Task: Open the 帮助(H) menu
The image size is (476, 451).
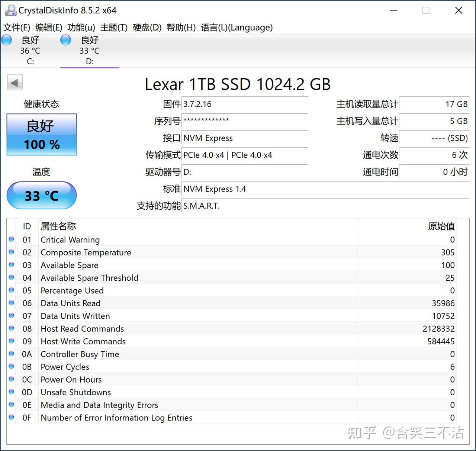Action: (181, 27)
